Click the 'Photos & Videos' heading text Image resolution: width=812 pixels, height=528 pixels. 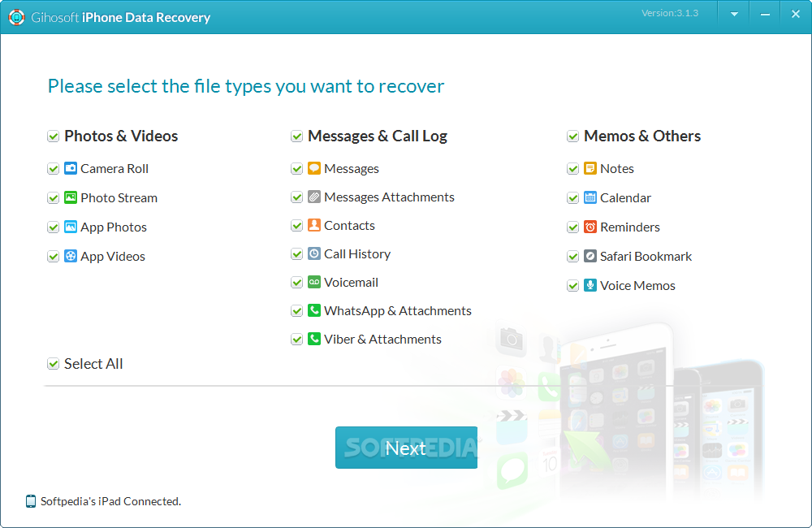pos(121,136)
